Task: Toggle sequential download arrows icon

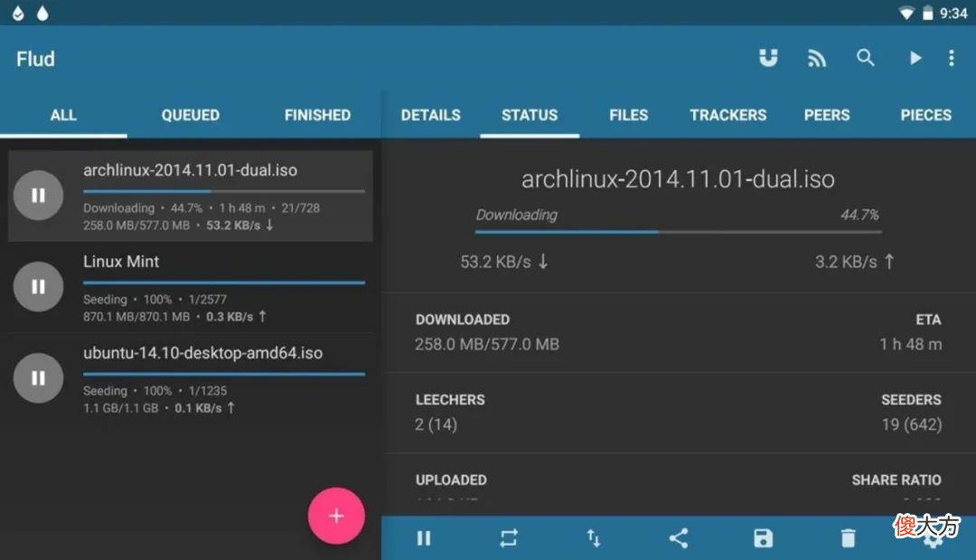Action: 593,538
